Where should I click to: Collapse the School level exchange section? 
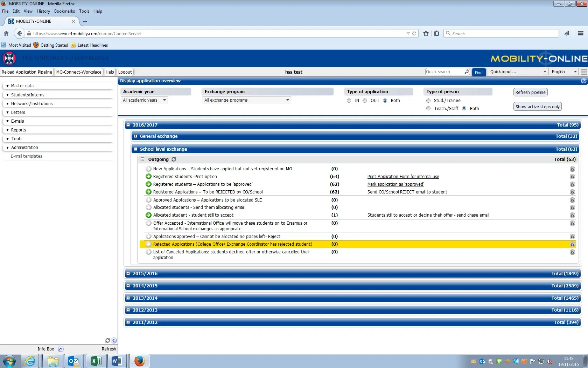(136, 149)
